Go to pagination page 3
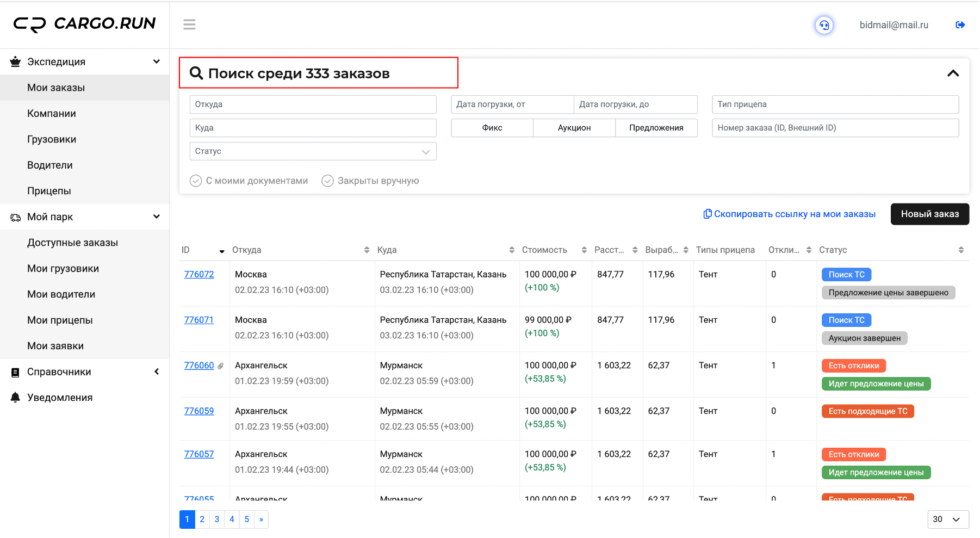980x538 pixels. pyautogui.click(x=217, y=519)
